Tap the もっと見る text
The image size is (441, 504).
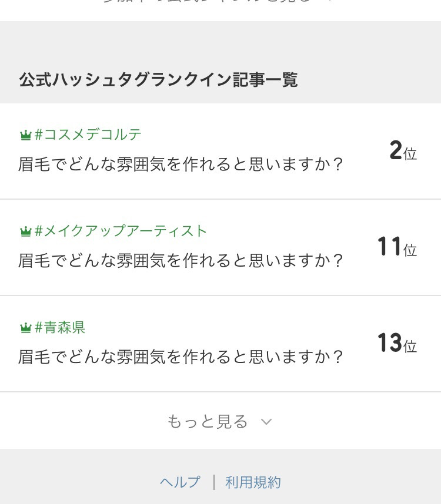pos(208,421)
